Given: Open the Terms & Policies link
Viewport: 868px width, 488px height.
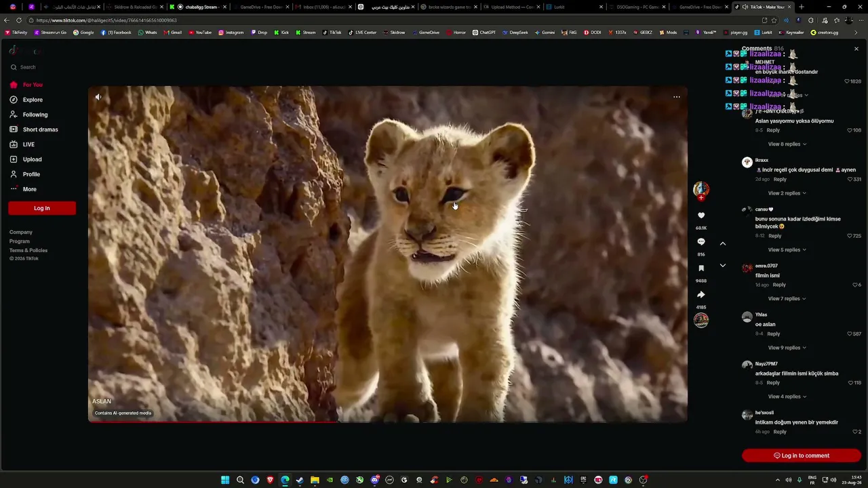Looking at the screenshot, I should click(28, 250).
